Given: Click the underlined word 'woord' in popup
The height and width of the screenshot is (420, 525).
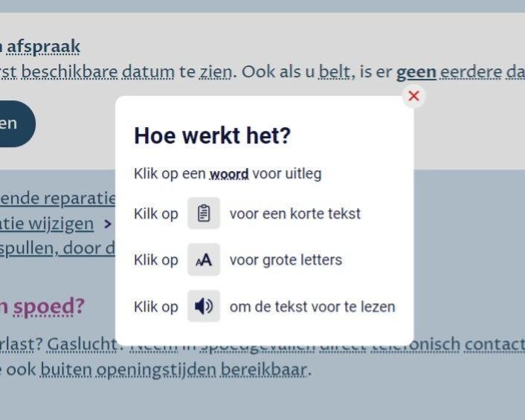Looking at the screenshot, I should click(x=229, y=175).
